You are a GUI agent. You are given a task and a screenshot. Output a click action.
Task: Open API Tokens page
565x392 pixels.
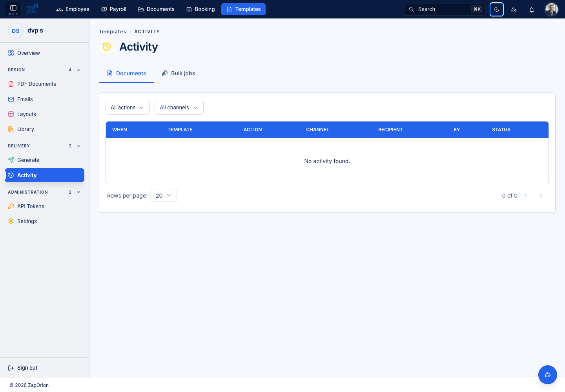tap(44, 206)
